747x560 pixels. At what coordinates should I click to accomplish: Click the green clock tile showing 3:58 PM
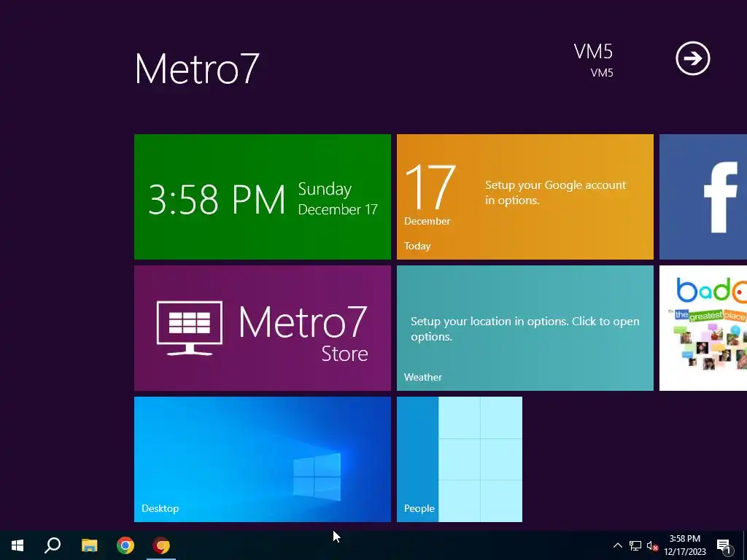click(x=263, y=197)
